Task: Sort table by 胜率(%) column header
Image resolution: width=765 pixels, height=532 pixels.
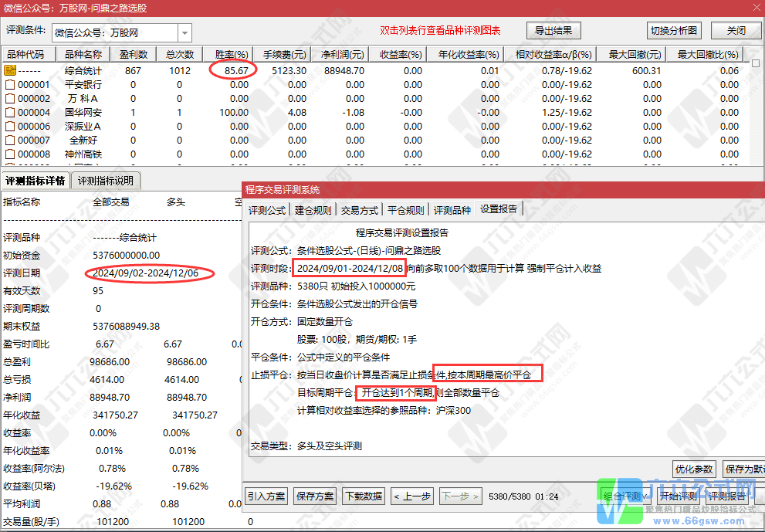Action: (232, 54)
